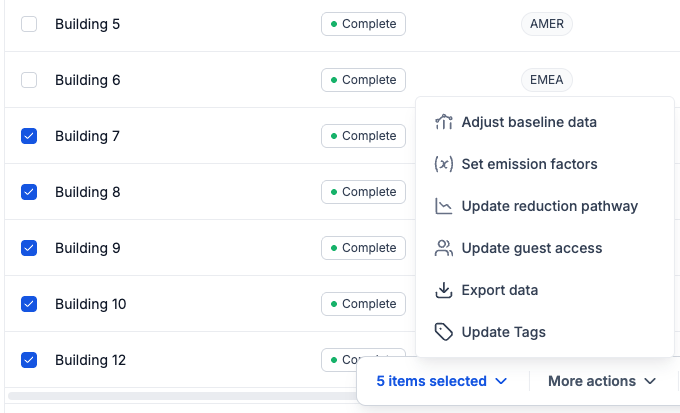Image resolution: width=680 pixels, height=413 pixels.
Task: Open the Building 8 row name
Action: [x=87, y=192]
